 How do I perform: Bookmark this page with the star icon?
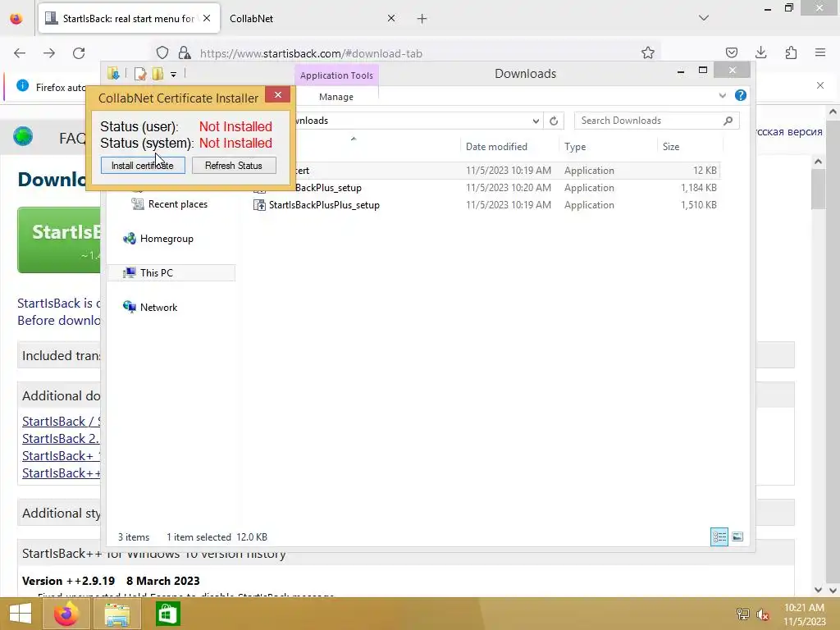(x=648, y=52)
